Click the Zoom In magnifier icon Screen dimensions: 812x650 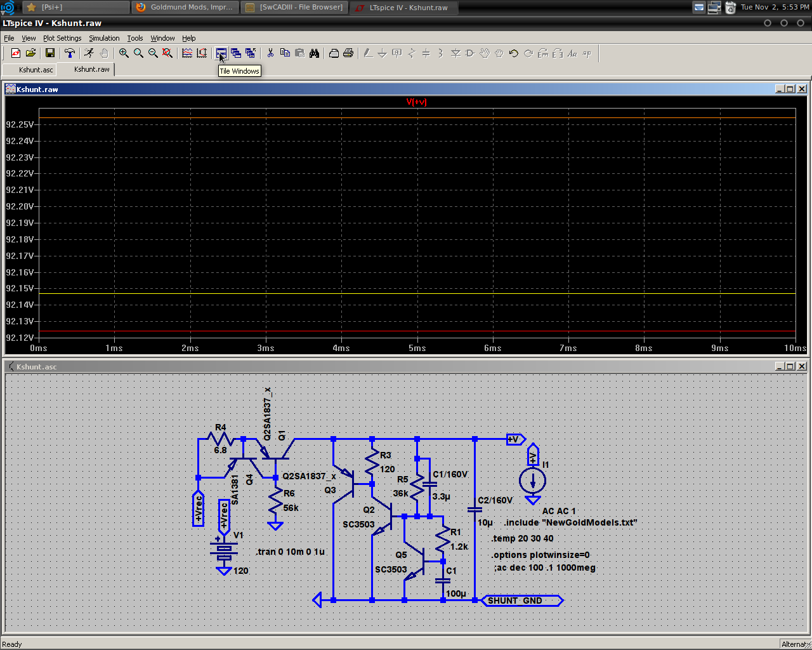pos(124,53)
